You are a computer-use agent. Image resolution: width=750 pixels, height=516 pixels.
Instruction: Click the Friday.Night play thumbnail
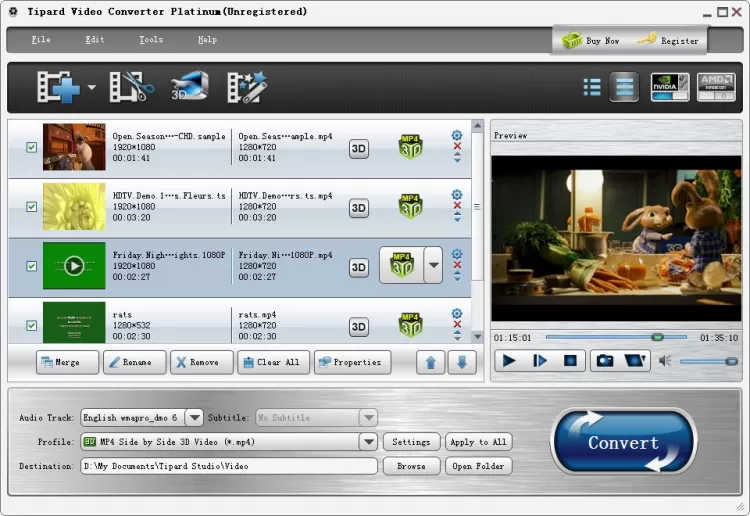(x=74, y=266)
